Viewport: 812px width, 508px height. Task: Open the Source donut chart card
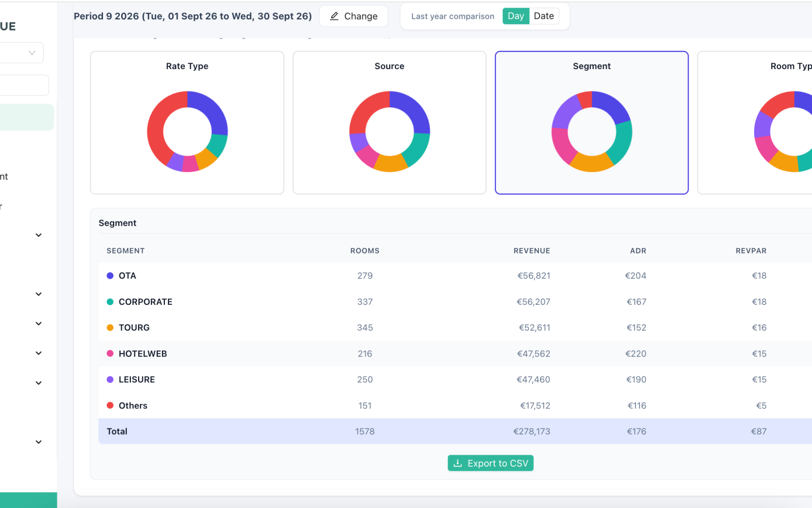click(390, 122)
